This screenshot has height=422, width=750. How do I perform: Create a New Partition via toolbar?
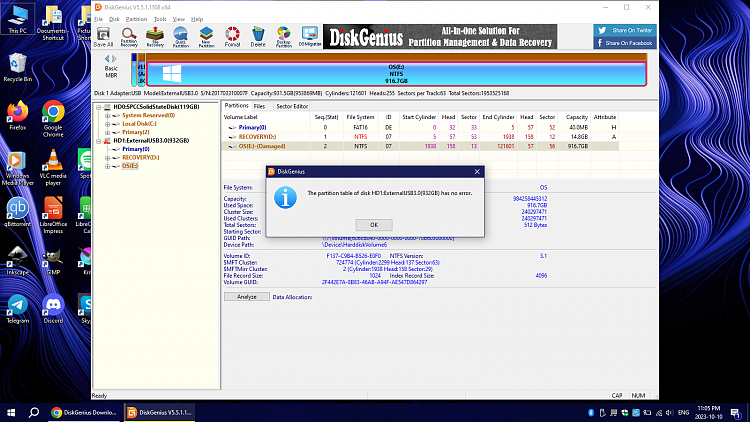[x=206, y=37]
